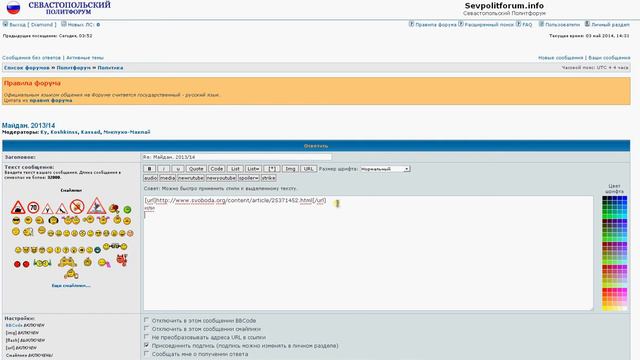Screen dimensions: 640x360
Task: Click the List BBCode button
Action: (x=235, y=169)
